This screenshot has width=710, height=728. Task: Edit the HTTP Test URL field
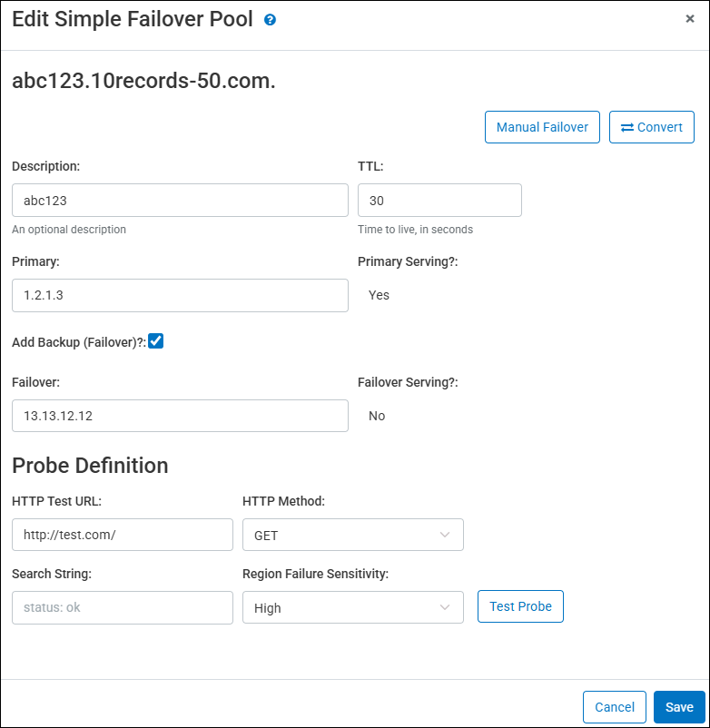(123, 535)
